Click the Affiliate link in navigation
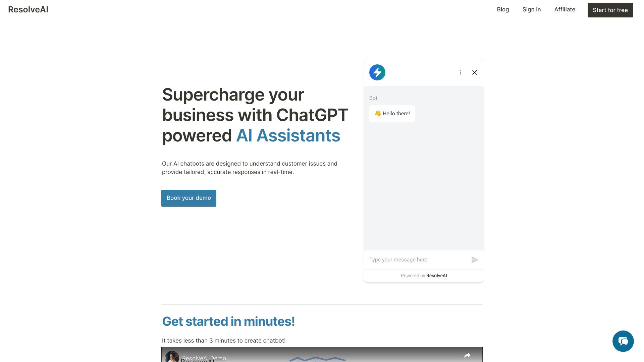Viewport: 644px width, 362px height. [565, 9]
